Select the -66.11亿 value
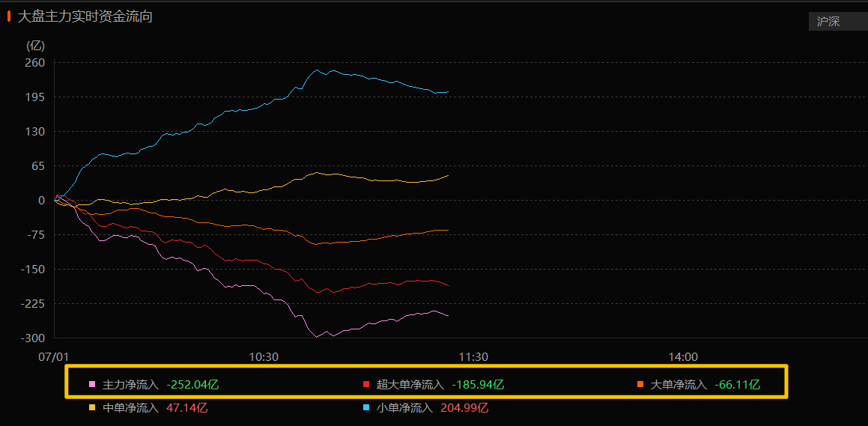This screenshot has width=868, height=426. click(738, 385)
